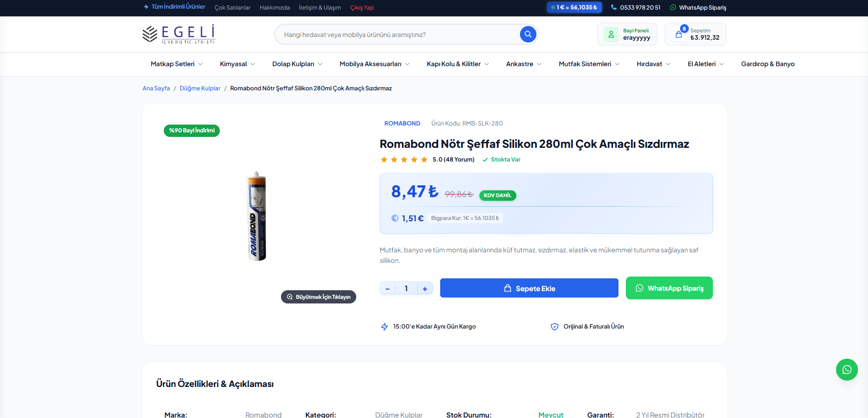Click the green WhatsApp Sipariş button
Image resolution: width=868 pixels, height=418 pixels.
(669, 288)
